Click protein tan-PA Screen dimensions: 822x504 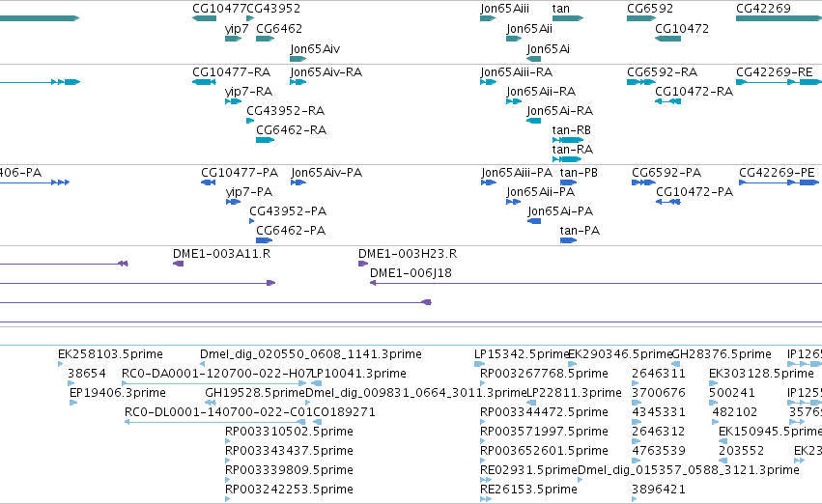(580, 231)
